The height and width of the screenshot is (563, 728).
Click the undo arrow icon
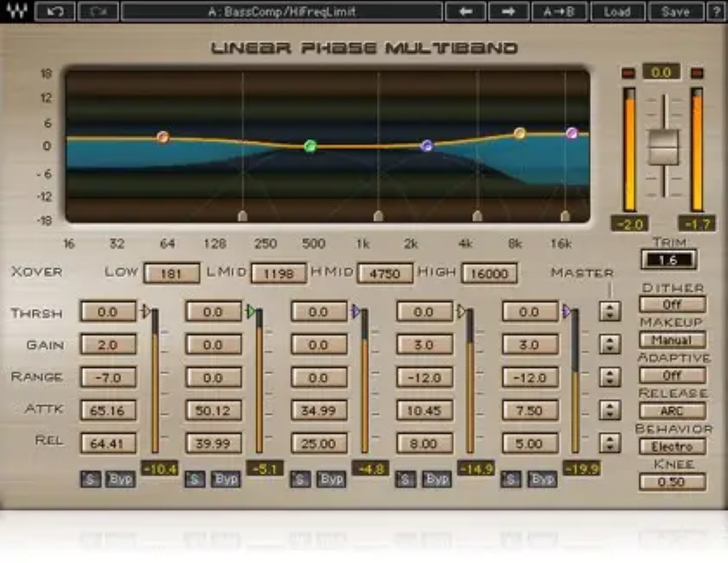pos(55,11)
